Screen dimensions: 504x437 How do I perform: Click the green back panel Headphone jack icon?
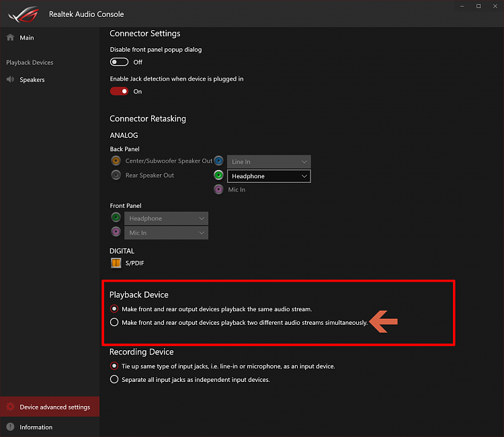tap(218, 175)
